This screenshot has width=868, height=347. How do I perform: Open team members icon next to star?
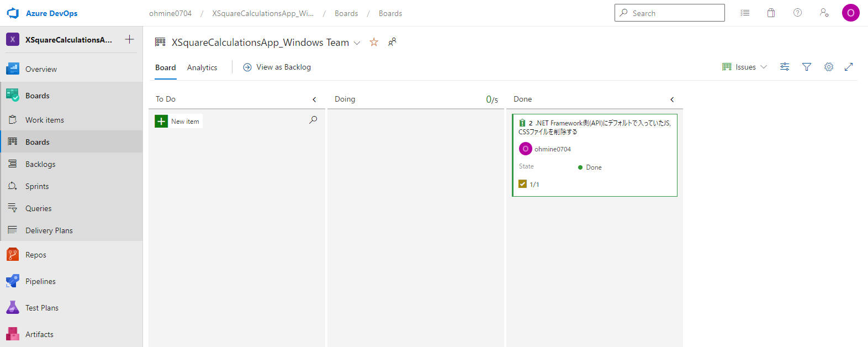coord(392,42)
